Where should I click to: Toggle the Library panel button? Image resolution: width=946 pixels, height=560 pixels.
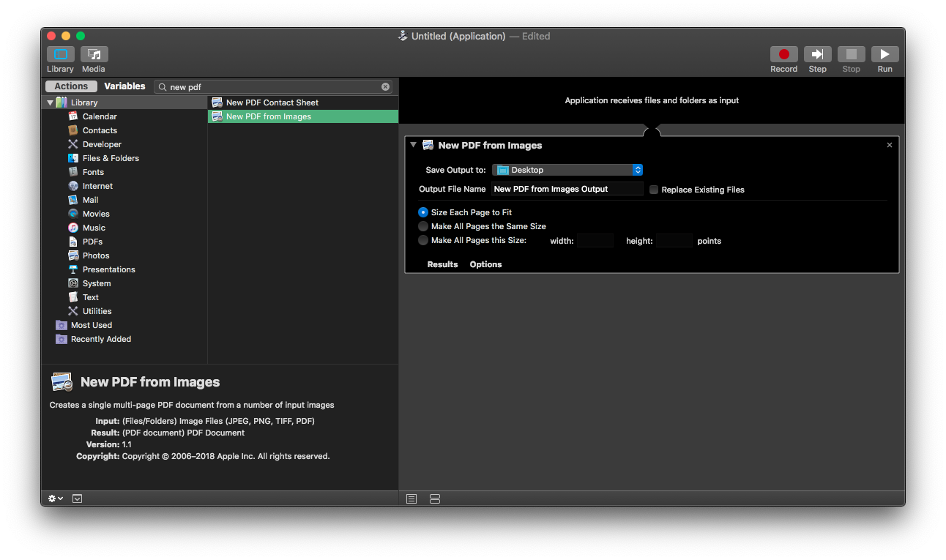point(60,54)
